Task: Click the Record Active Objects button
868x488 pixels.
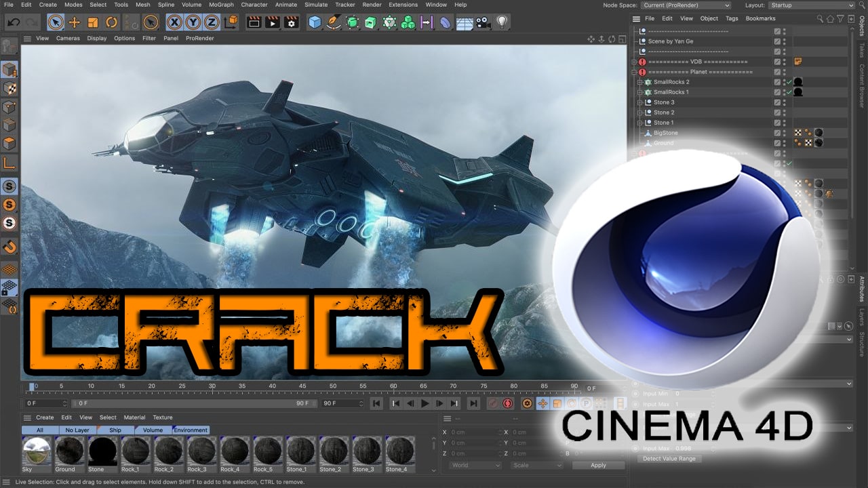Action: click(494, 403)
